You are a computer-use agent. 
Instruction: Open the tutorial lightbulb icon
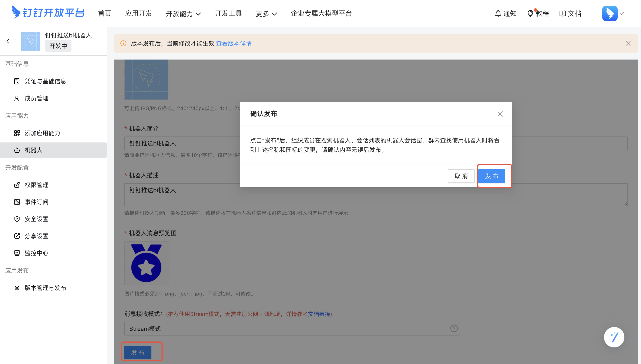coord(530,13)
